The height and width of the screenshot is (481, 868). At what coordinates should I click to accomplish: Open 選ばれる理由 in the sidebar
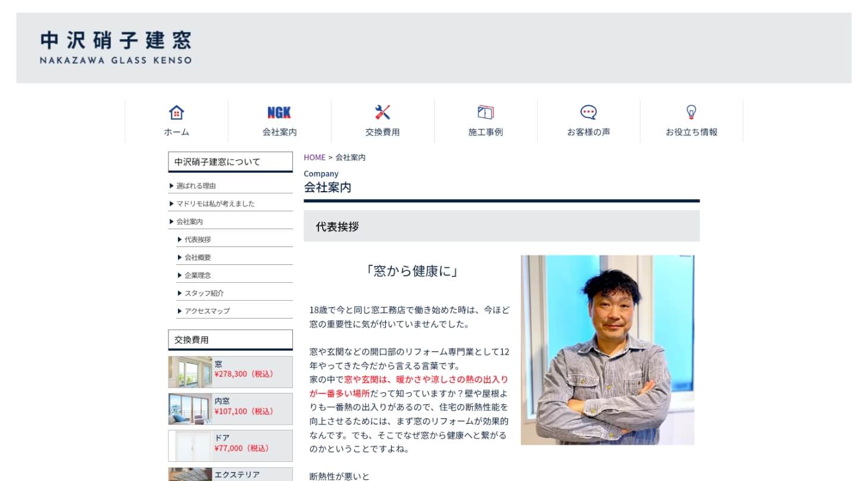230,186
